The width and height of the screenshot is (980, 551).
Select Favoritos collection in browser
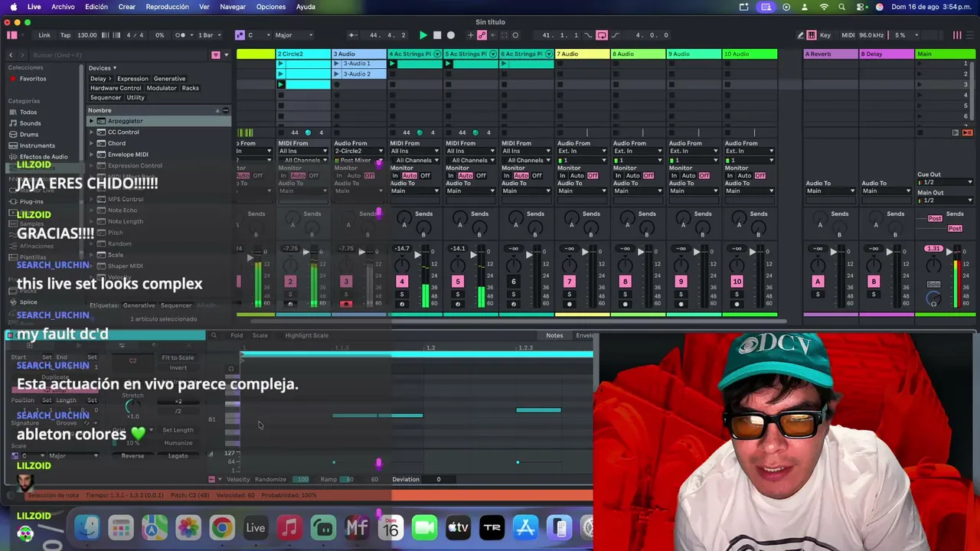[x=32, y=79]
